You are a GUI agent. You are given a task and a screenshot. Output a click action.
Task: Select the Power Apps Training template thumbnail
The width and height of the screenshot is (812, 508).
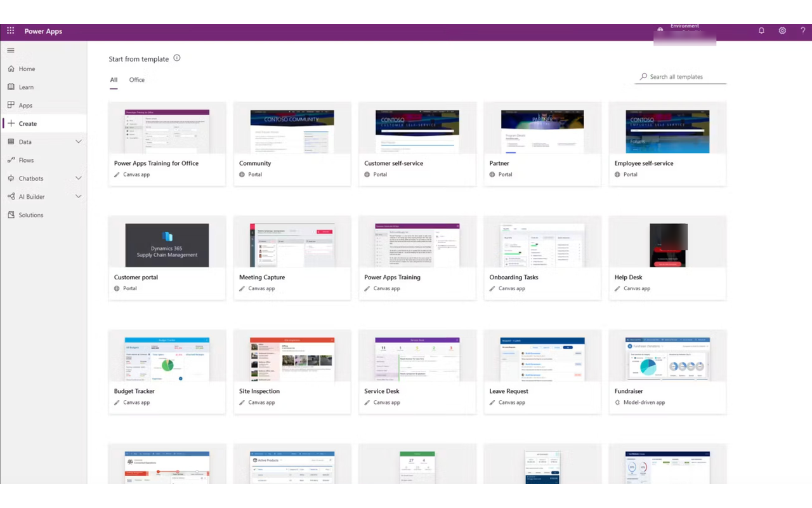pos(417,245)
